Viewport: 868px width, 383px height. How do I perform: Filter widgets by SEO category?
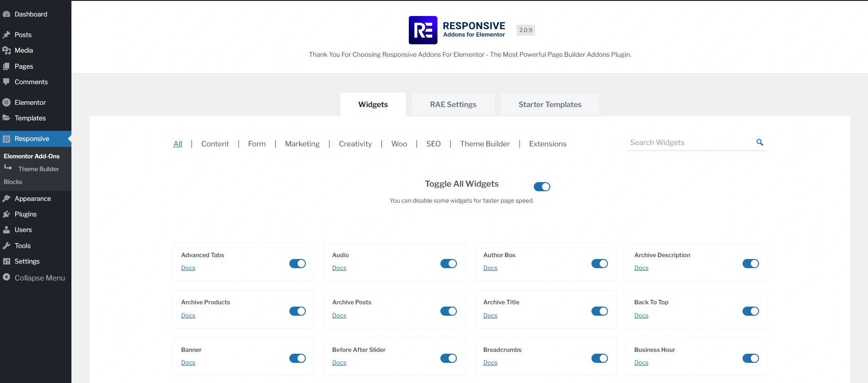point(434,144)
